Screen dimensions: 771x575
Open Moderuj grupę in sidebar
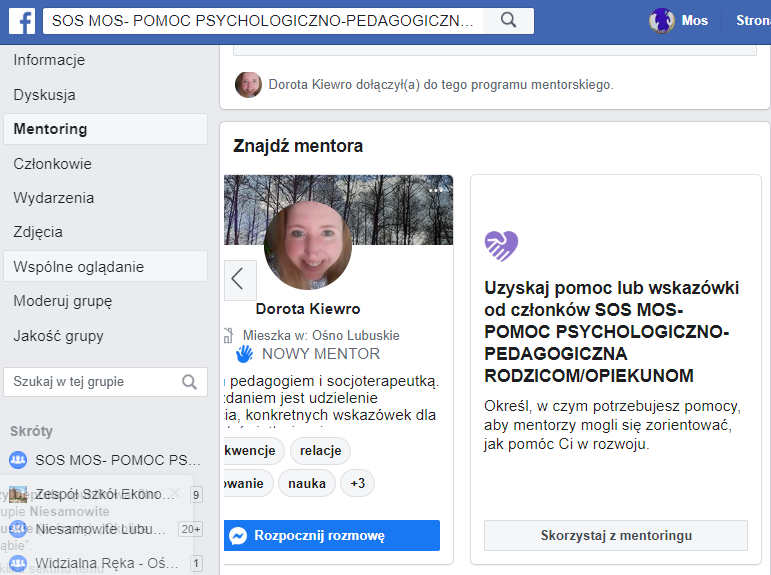coord(63,301)
